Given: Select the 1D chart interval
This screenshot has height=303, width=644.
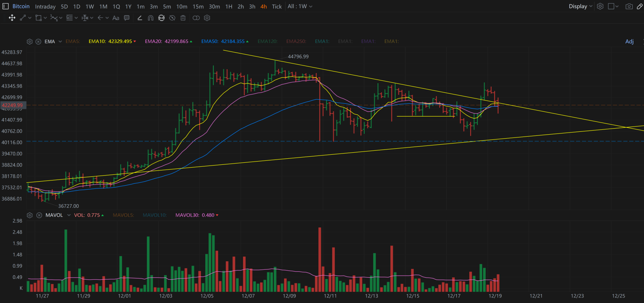Looking at the screenshot, I should click(x=77, y=6).
